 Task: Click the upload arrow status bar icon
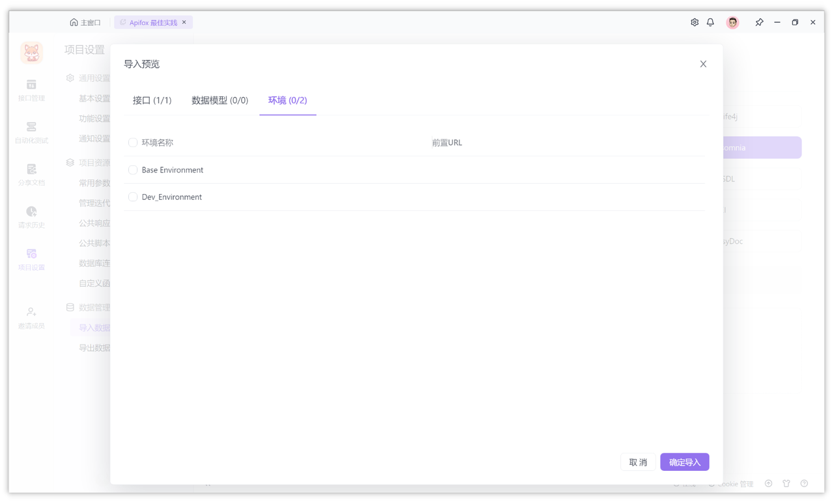click(769, 484)
